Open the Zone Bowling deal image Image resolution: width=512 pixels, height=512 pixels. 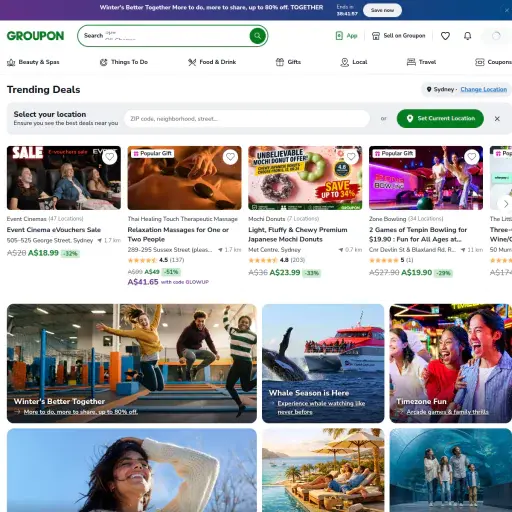426,178
